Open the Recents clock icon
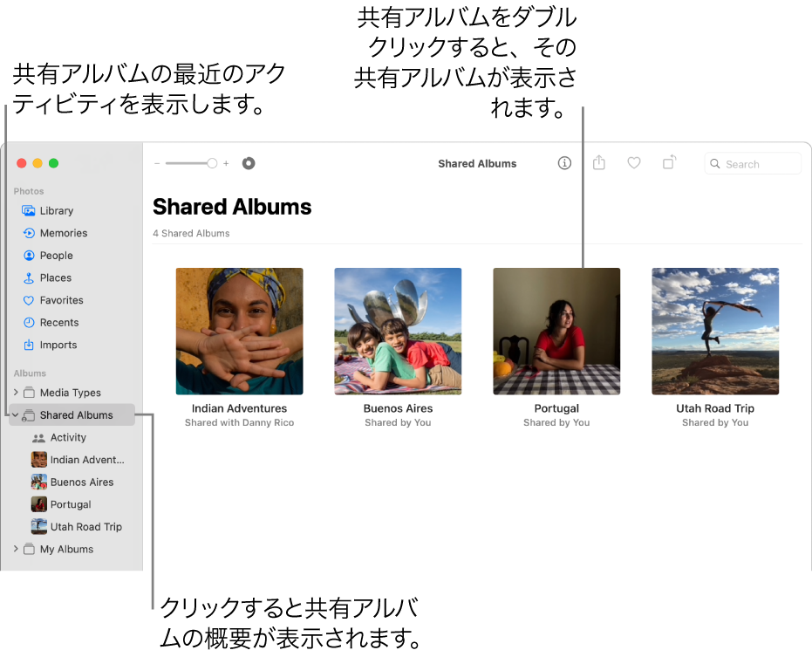 point(29,322)
